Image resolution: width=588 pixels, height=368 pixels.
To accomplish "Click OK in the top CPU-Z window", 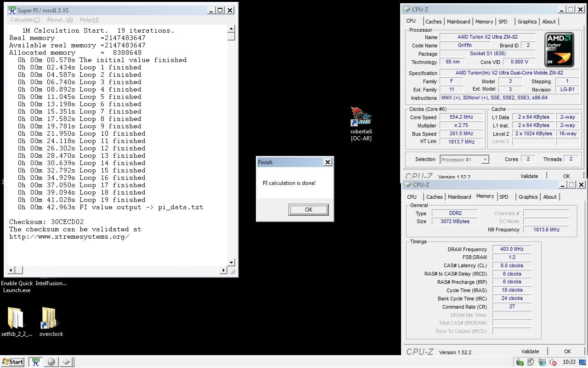I will [566, 176].
